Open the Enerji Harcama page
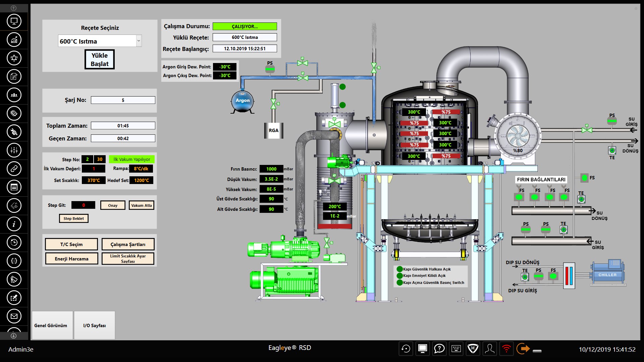Viewport: 644px width, 362px height. [x=71, y=258]
